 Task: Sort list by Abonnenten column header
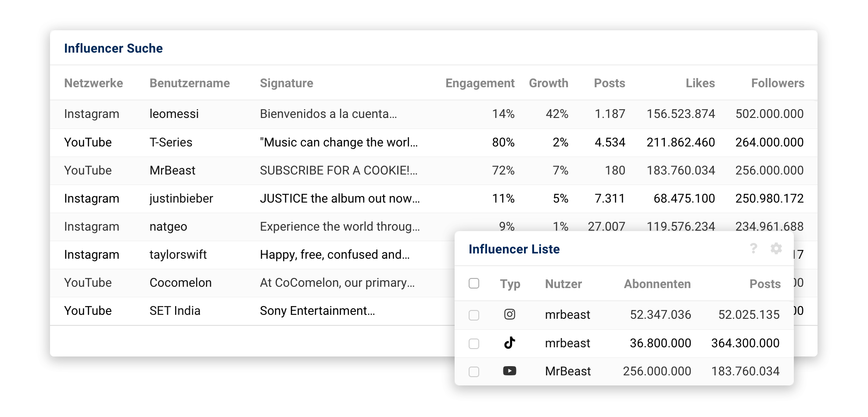pyautogui.click(x=657, y=284)
